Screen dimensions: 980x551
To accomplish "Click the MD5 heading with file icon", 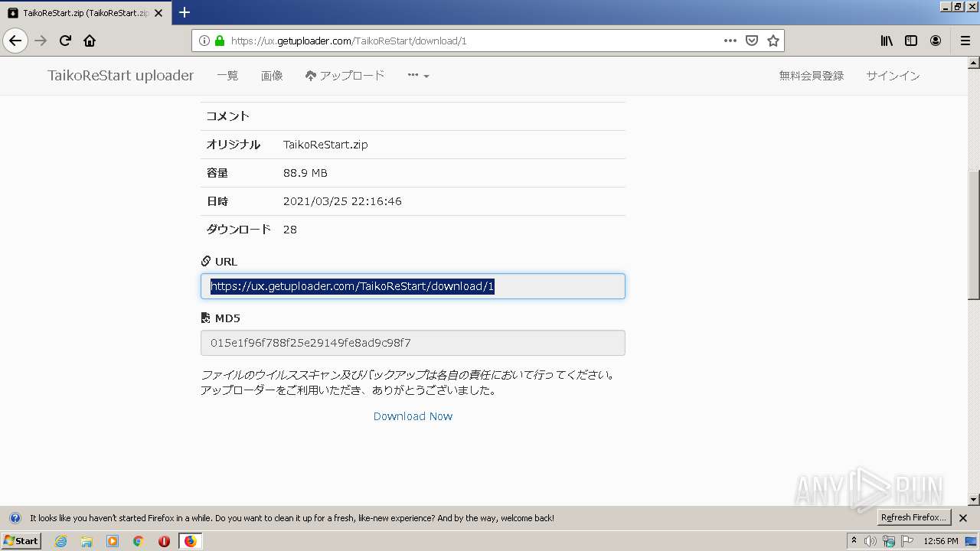I will coord(220,318).
